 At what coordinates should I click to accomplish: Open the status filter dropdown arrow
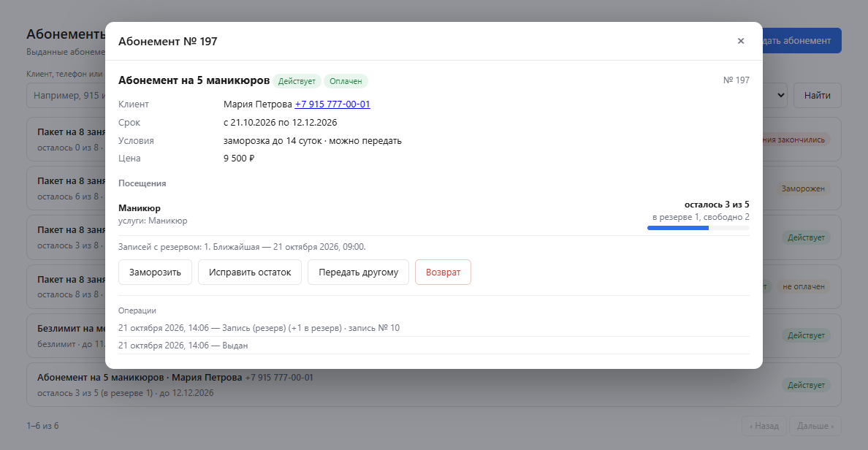point(780,95)
